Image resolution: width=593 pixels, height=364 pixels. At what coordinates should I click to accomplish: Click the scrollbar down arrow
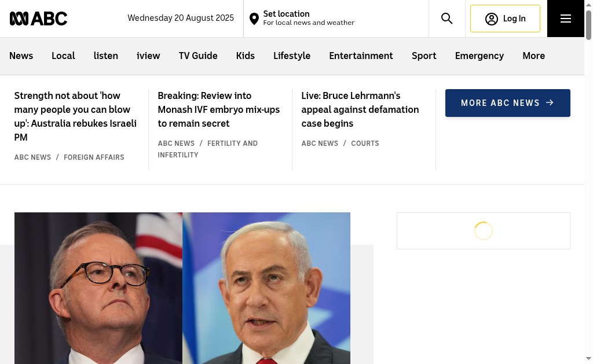pos(588,358)
